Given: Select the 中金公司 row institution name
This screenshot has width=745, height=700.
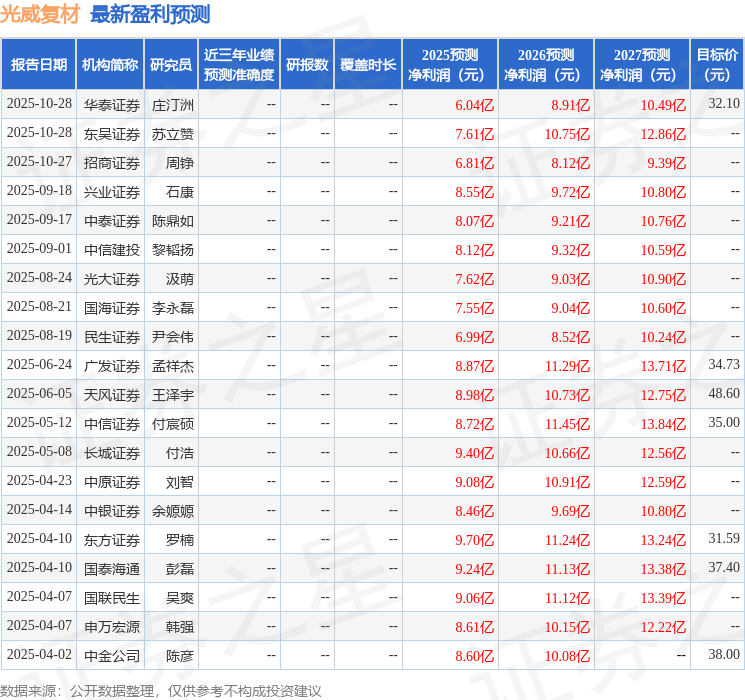Looking at the screenshot, I should pyautogui.click(x=111, y=656).
